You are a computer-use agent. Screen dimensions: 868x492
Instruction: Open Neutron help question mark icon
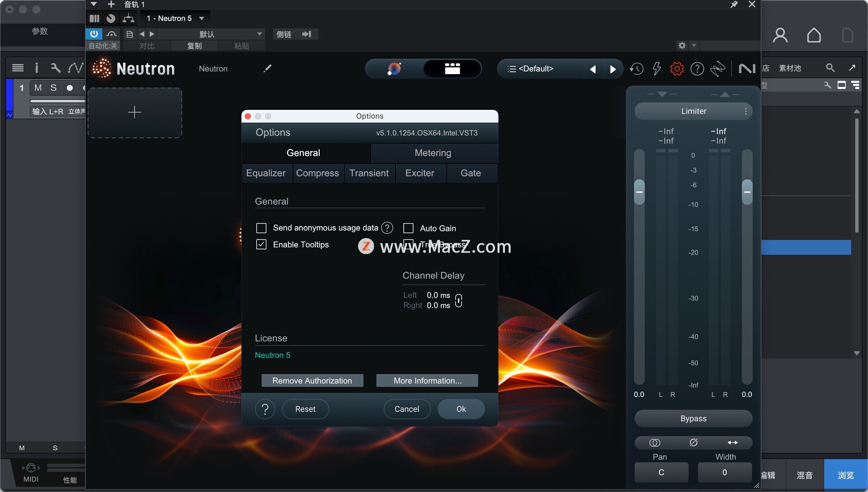pyautogui.click(x=697, y=69)
